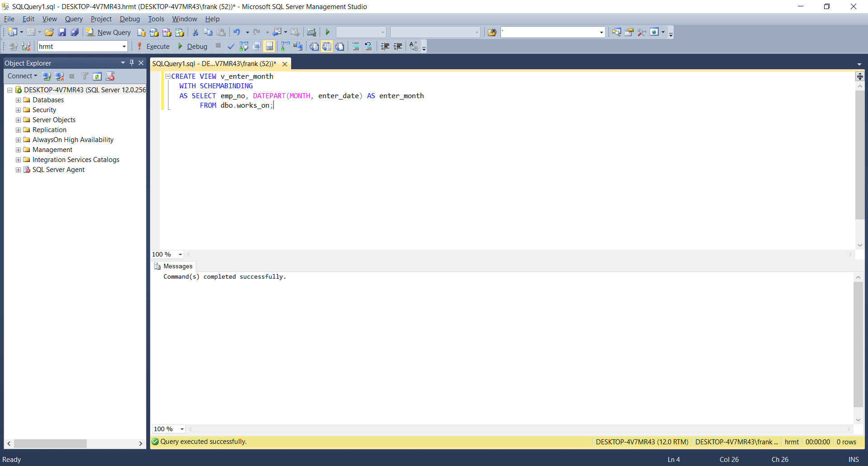Select the Integration Services Catalogs item
The image size is (868, 466).
76,160
